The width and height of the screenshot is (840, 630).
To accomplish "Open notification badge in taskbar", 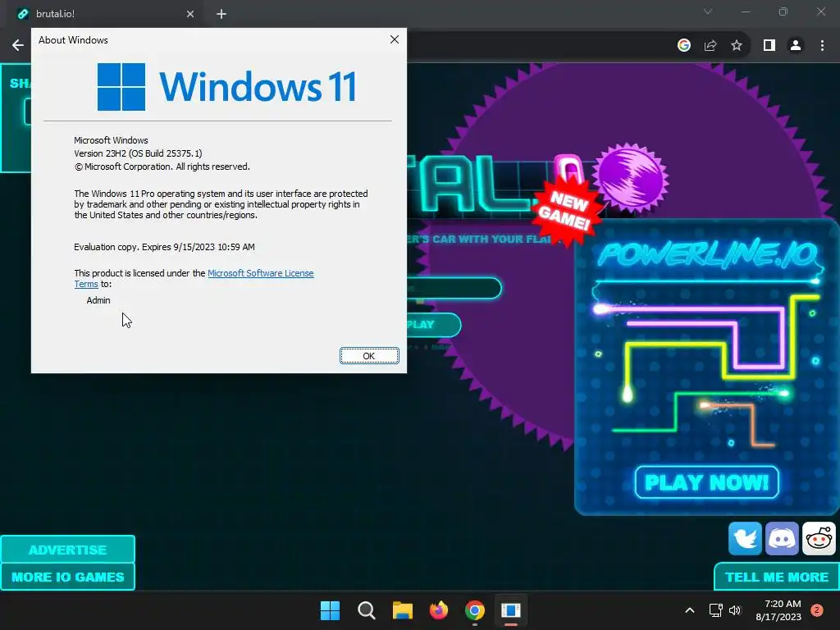I will (x=817, y=610).
